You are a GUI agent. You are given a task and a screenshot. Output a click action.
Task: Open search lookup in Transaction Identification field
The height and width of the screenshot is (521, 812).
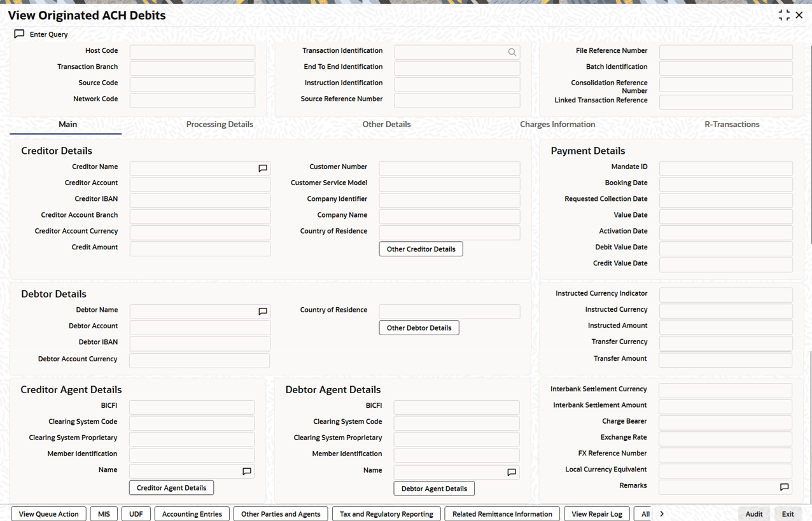coord(512,52)
